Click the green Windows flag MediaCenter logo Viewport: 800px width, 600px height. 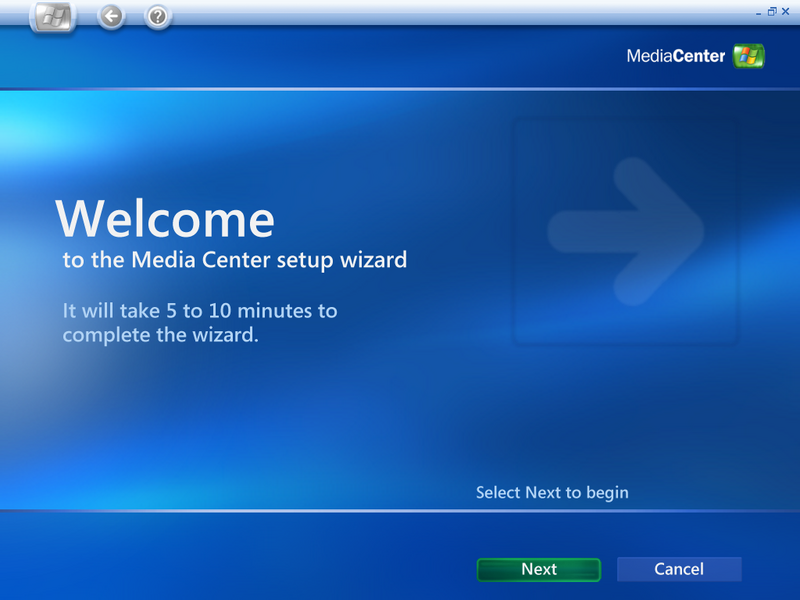(x=748, y=56)
